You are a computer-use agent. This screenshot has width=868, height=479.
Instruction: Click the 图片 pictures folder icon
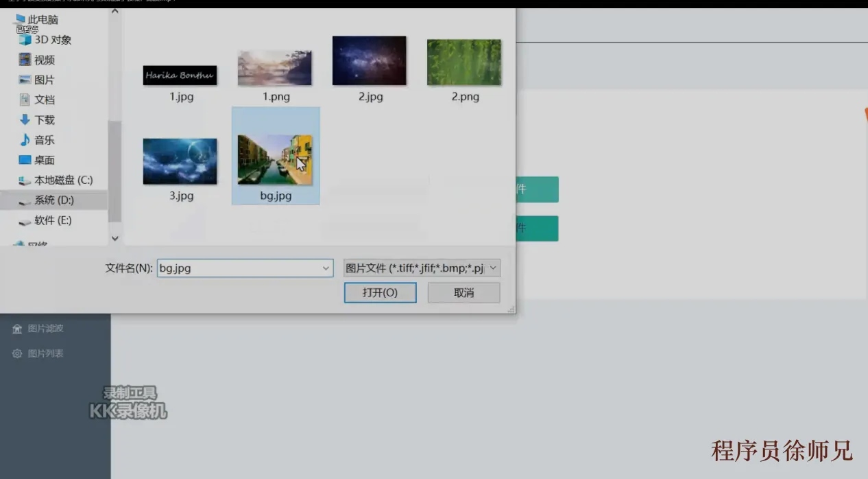25,80
